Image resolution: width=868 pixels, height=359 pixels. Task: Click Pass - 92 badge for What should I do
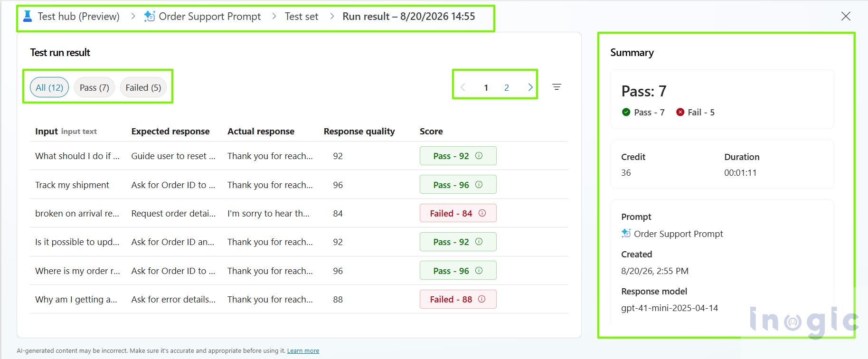(x=458, y=156)
